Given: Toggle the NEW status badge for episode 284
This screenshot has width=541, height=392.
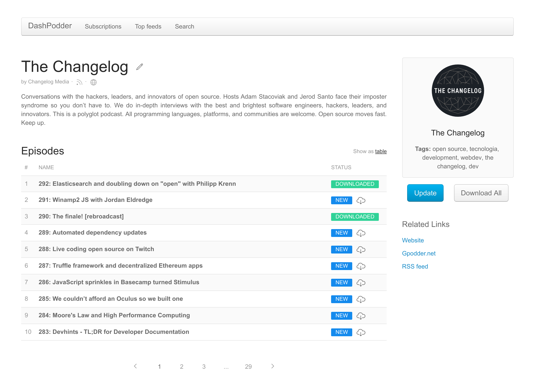Looking at the screenshot, I should pos(342,315).
